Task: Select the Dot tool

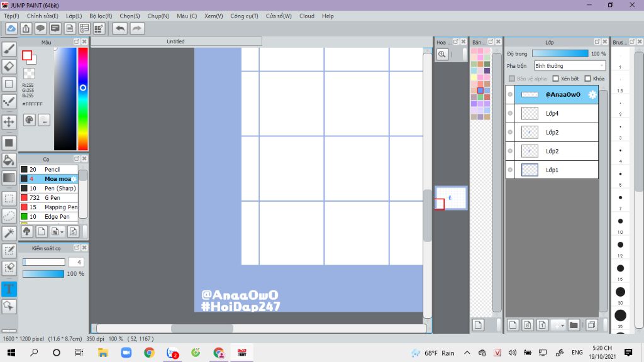Action: pyautogui.click(x=9, y=101)
